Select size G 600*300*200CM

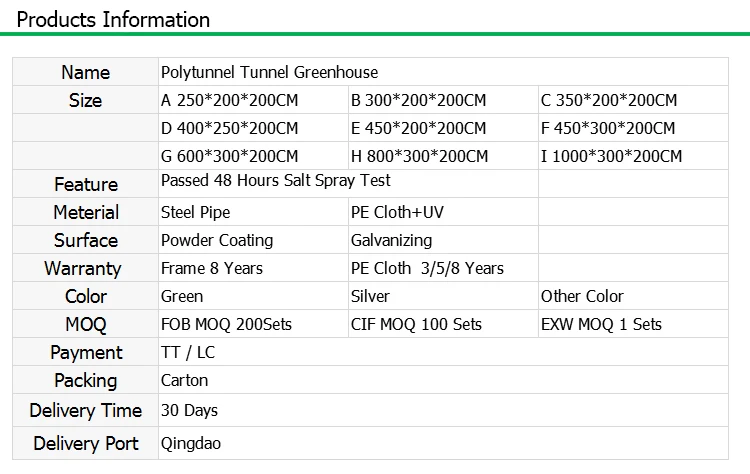pyautogui.click(x=229, y=156)
